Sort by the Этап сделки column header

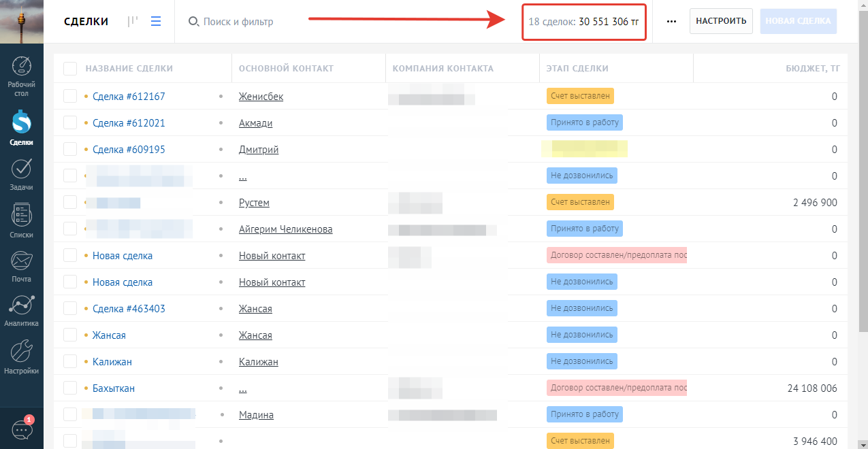[x=577, y=69]
